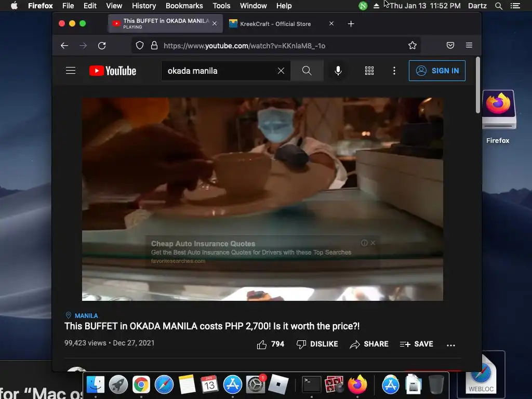Open YouTube settings three-dot menu
The width and height of the screenshot is (532, 399).
(394, 71)
